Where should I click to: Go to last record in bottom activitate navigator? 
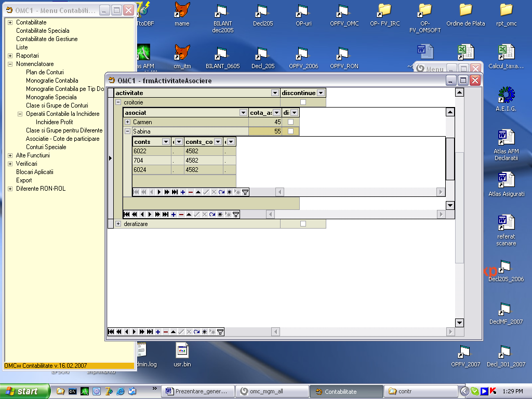point(150,332)
